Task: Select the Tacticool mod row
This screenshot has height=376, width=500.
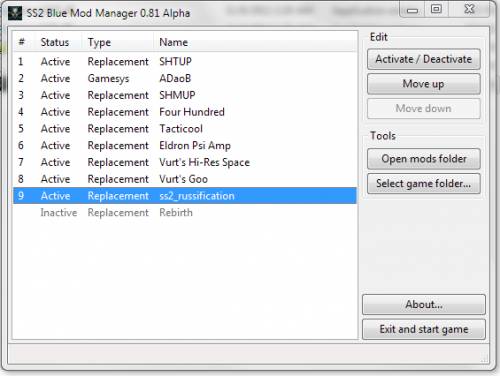Action: (185, 129)
